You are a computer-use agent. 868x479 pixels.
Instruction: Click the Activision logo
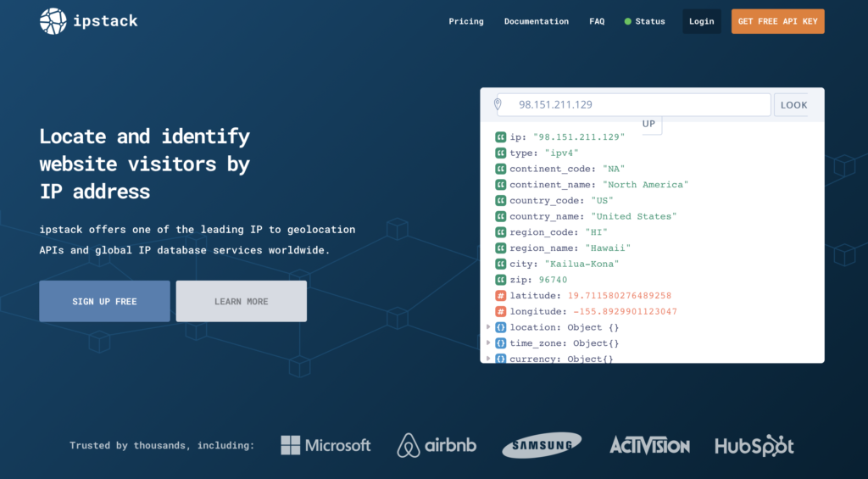coord(649,445)
